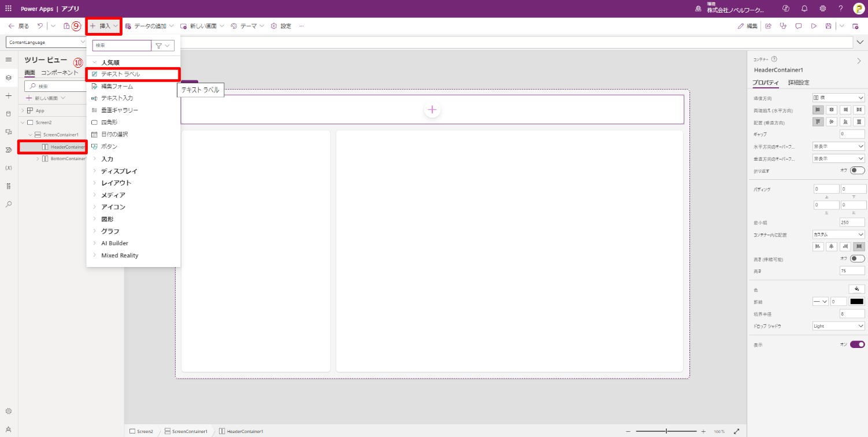868x437 pixels.
Task: Open the 水平方向のオーバーフロー dropdown
Action: (x=839, y=146)
